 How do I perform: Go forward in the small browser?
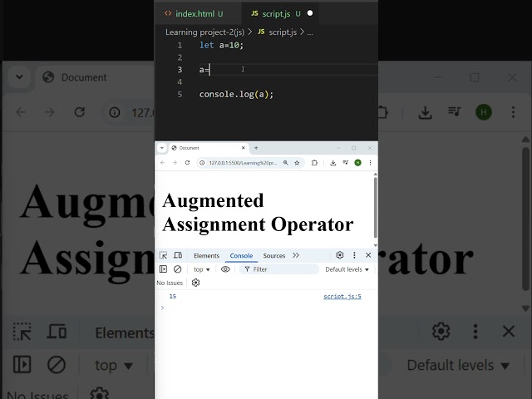(175, 163)
